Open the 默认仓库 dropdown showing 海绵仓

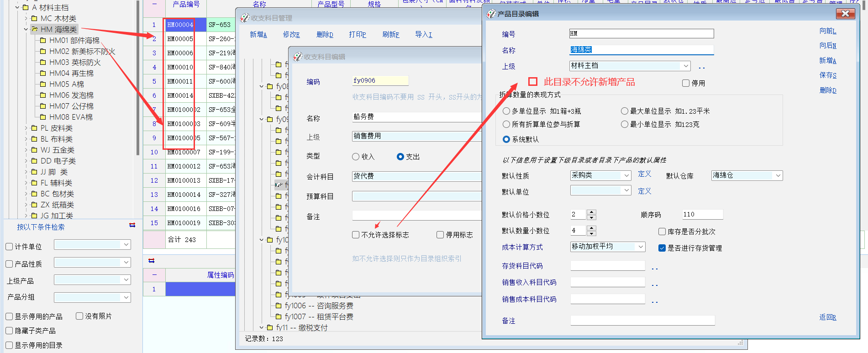(778, 175)
